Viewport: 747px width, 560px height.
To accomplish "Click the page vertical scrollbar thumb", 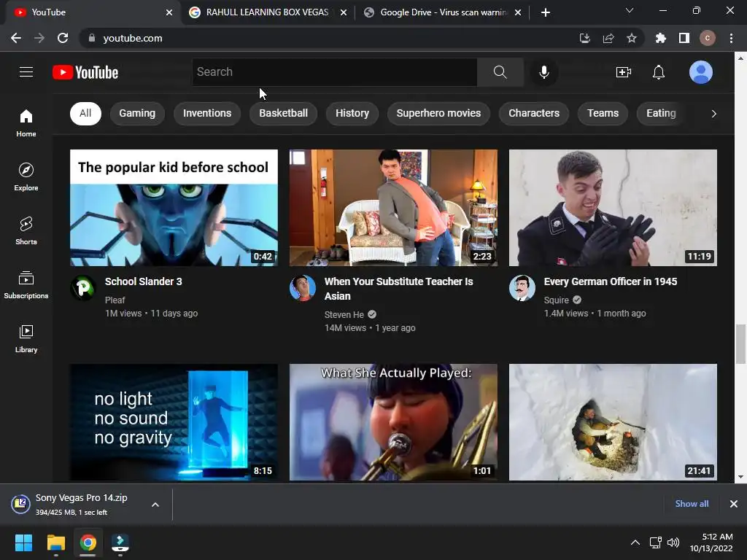I will [740, 344].
